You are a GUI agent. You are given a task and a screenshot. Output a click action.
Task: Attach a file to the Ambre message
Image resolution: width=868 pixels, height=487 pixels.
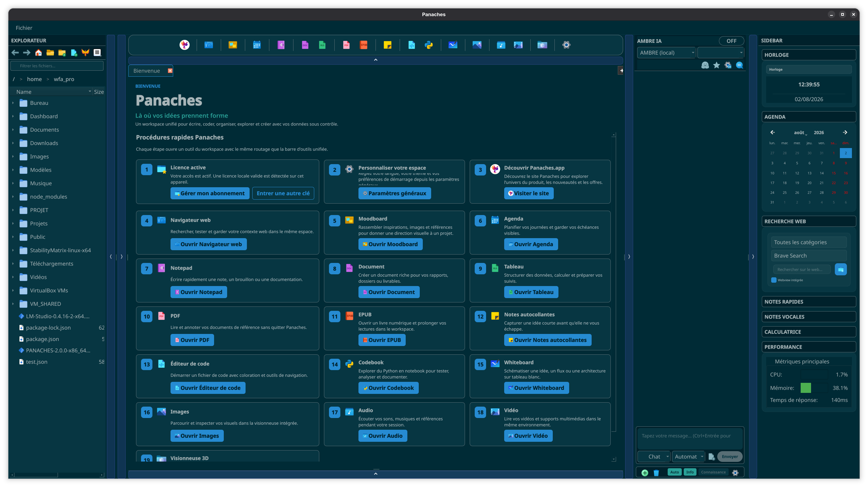click(x=711, y=457)
